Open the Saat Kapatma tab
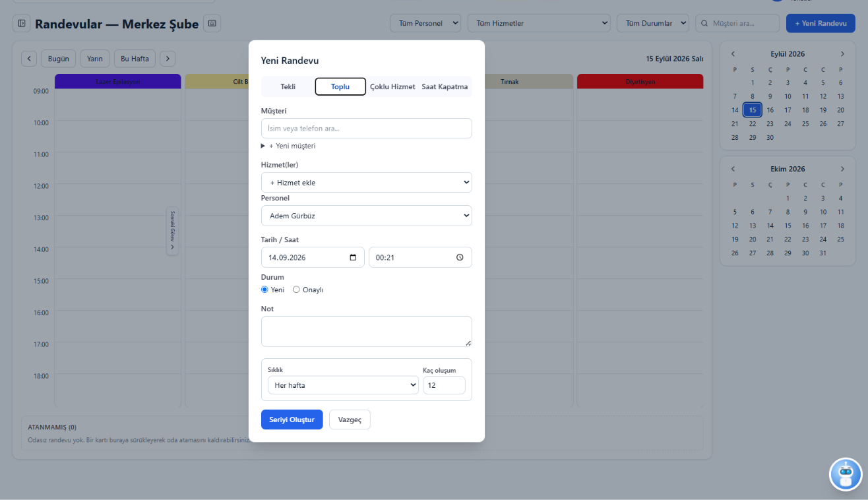868x500 pixels. [445, 86]
